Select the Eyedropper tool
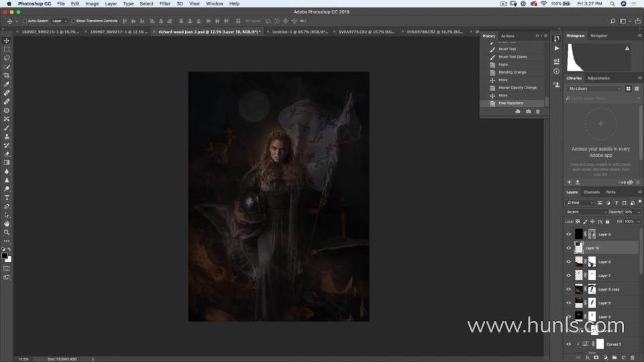 coord(7,84)
